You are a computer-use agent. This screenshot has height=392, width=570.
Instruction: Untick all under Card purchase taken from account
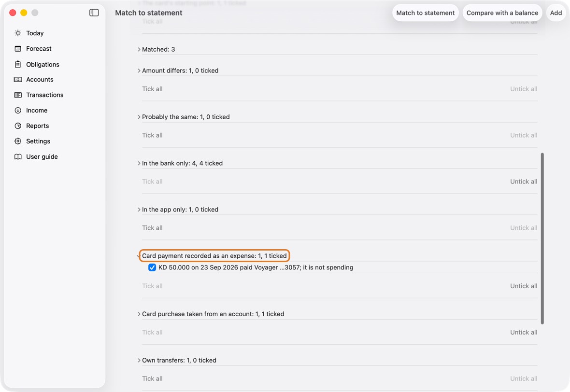(524, 333)
